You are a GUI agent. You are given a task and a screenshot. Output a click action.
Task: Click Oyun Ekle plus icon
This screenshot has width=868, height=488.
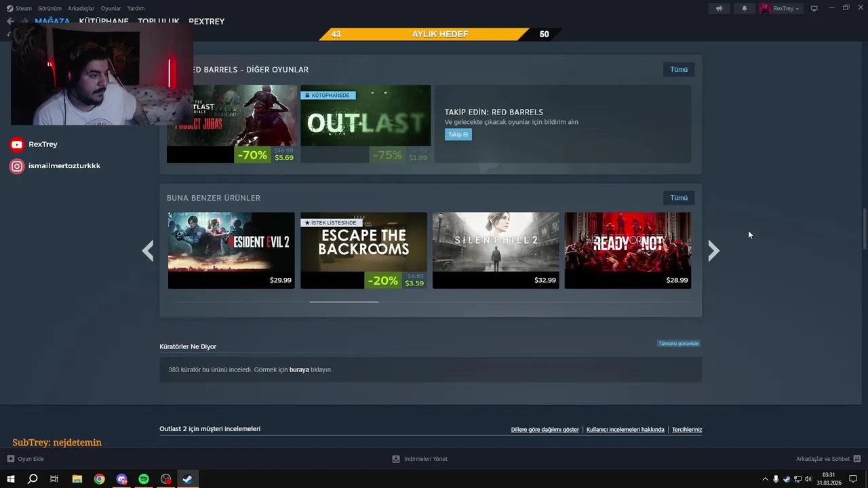coord(10,459)
